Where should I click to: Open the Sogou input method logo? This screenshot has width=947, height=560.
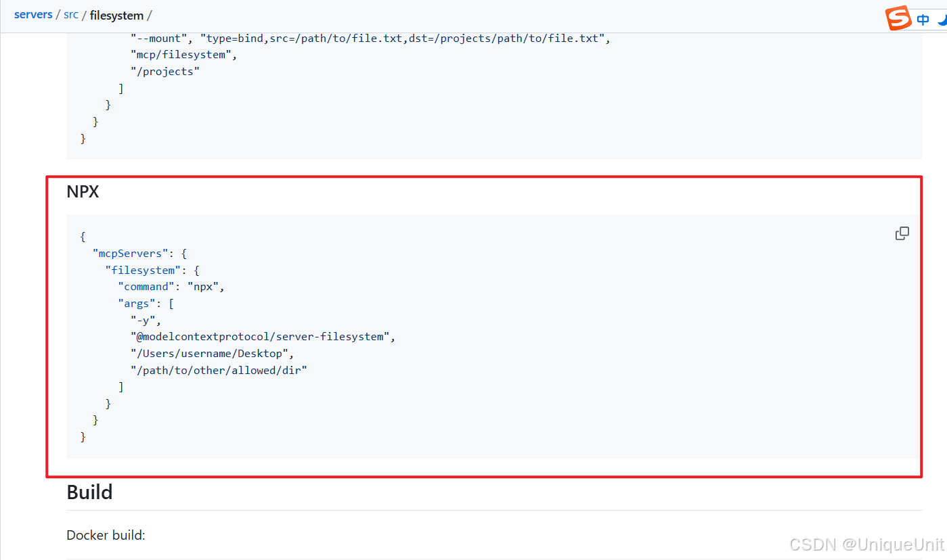click(x=899, y=18)
